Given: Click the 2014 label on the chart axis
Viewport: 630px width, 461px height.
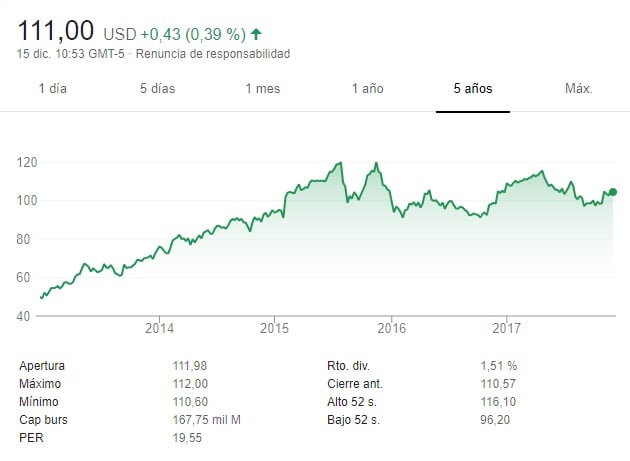Looking at the screenshot, I should tap(159, 328).
